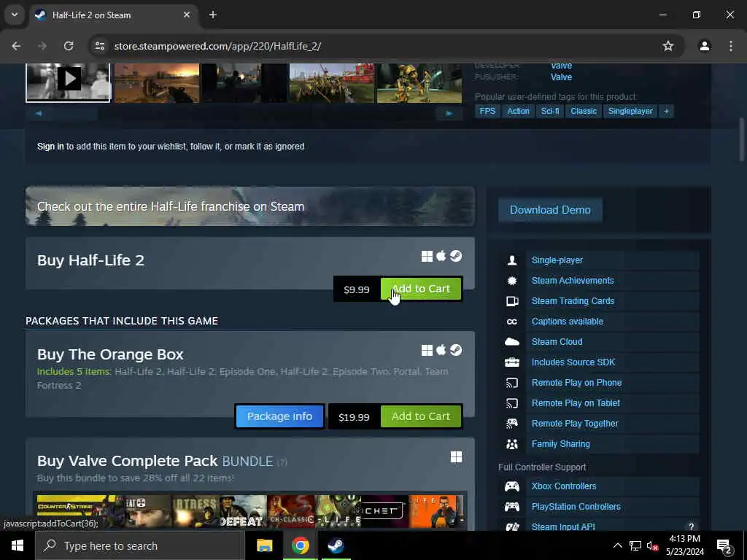Select the Action tag
The width and height of the screenshot is (747, 560).
(519, 111)
